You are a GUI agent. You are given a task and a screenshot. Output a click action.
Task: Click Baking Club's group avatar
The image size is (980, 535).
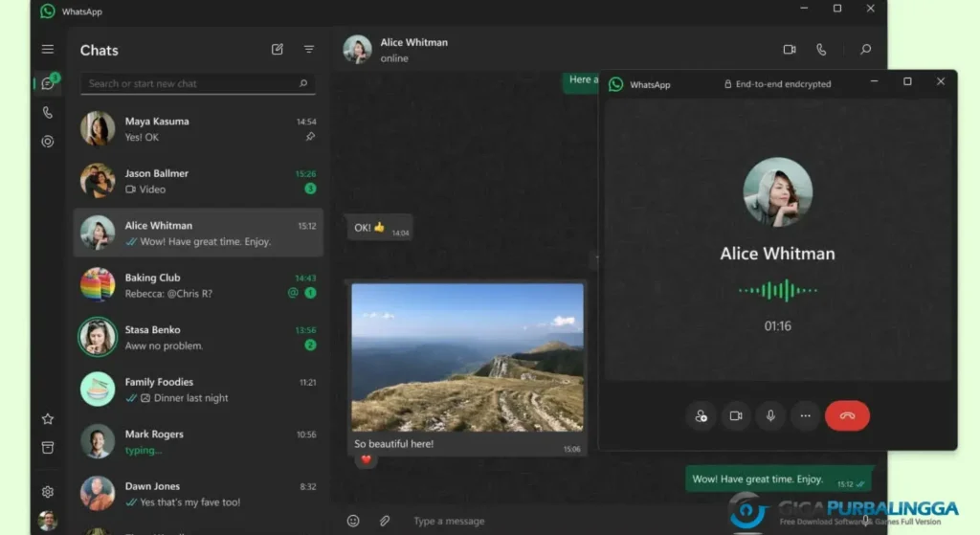coord(98,285)
